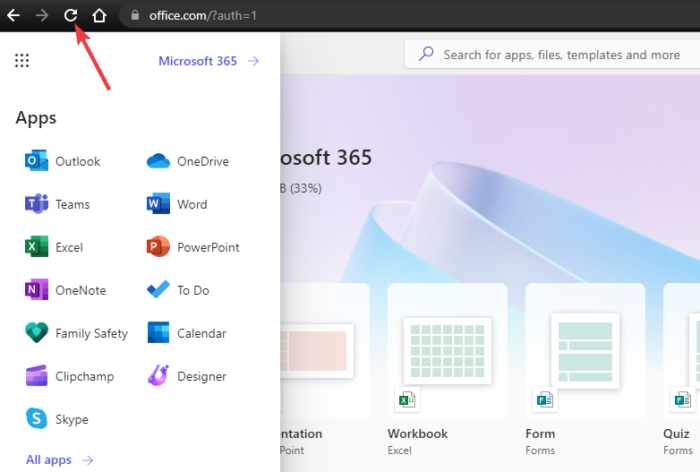Launch the Clipchamp app
Image resolution: width=700 pixels, height=472 pixels.
pyautogui.click(x=69, y=376)
